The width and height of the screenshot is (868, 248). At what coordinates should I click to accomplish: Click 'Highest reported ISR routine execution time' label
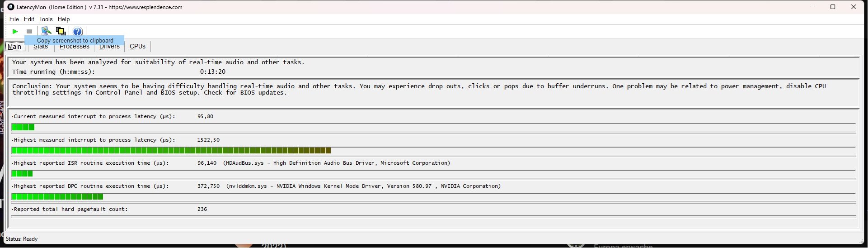(90, 163)
